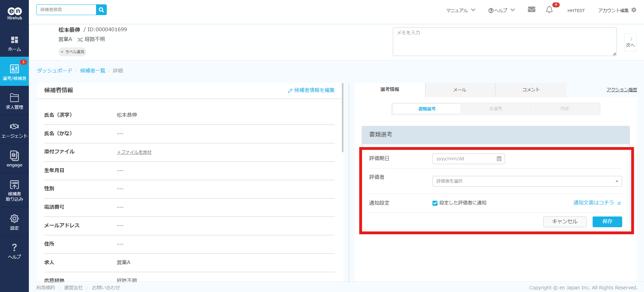Click the candidate search magnifier icon
This screenshot has width=644, height=292.
(x=101, y=10)
